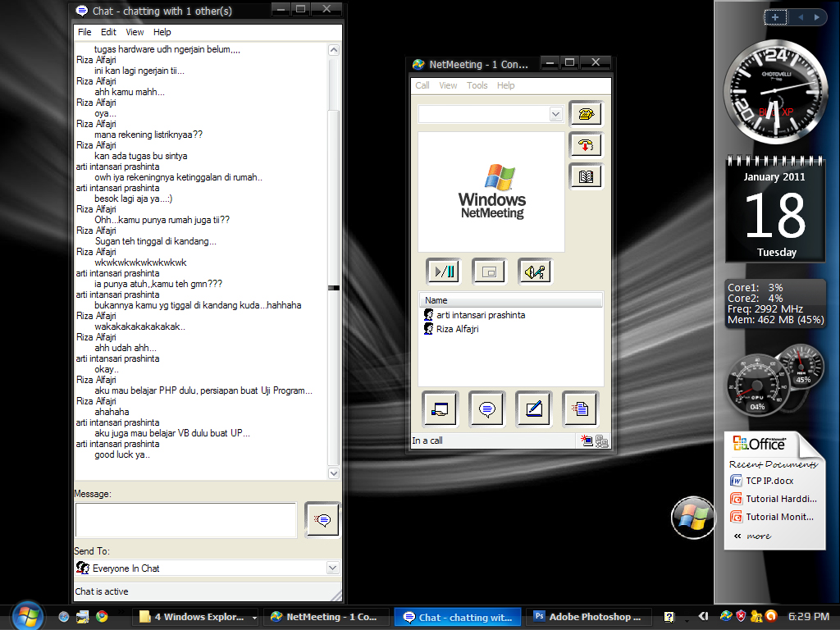
Task: Click the sidebar previous page arrow
Action: click(801, 17)
